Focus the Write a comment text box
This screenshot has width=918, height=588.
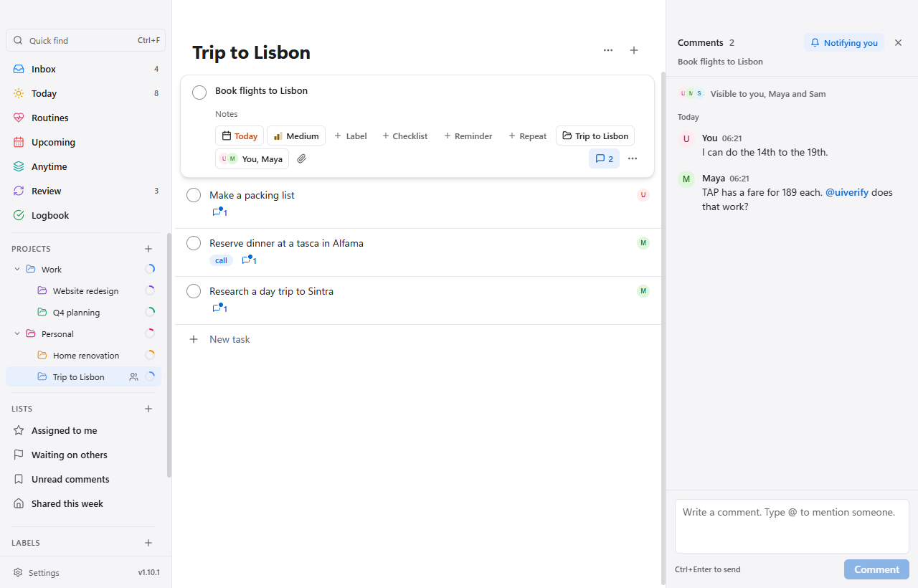[792, 526]
